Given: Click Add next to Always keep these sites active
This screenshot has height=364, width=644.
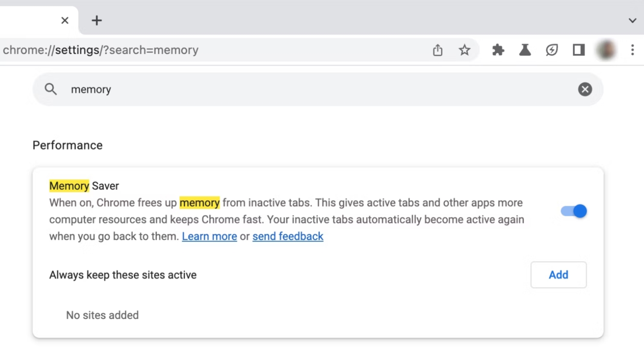Looking at the screenshot, I should [558, 275].
